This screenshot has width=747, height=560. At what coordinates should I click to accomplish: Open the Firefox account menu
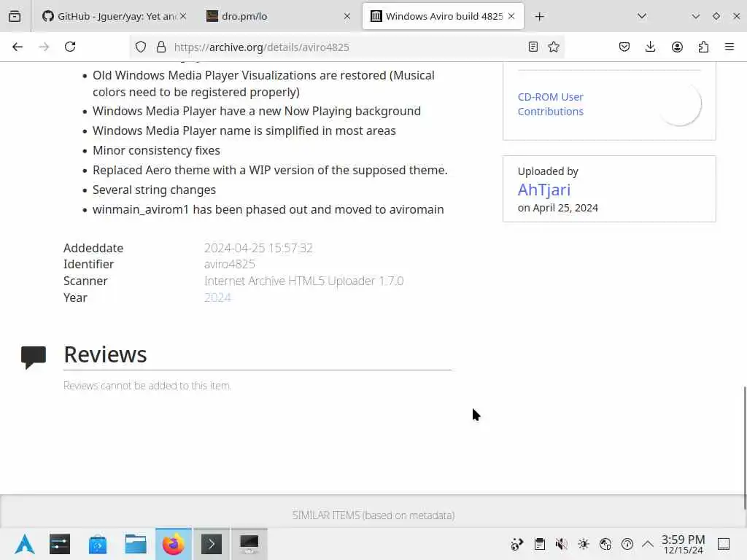coord(677,47)
